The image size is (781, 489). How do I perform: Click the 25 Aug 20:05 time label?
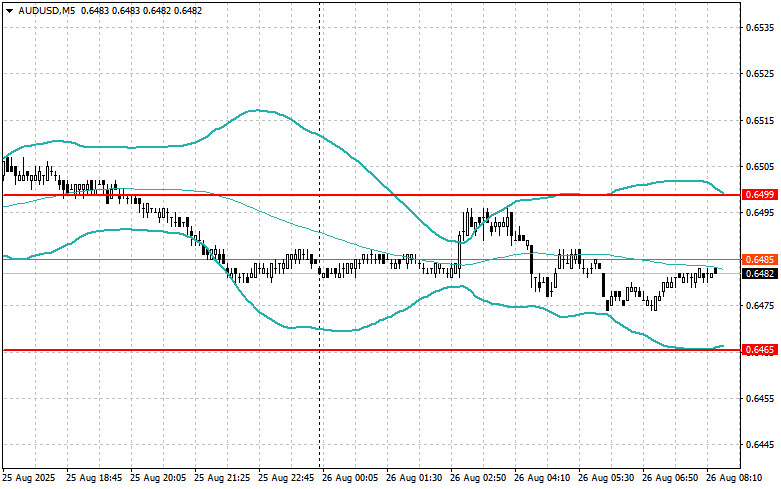coord(158,478)
